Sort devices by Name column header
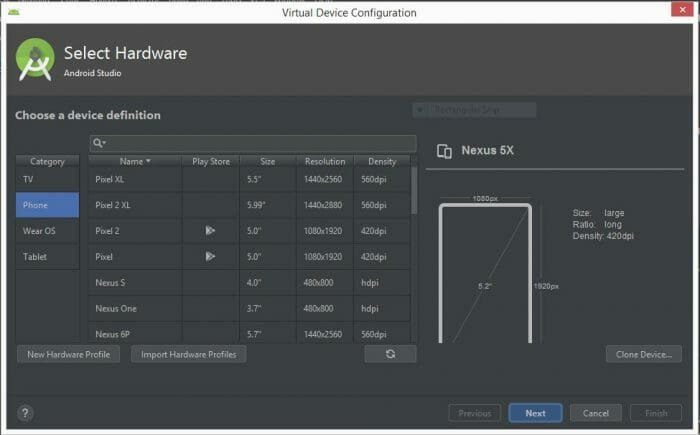The width and height of the screenshot is (700, 435). point(135,161)
